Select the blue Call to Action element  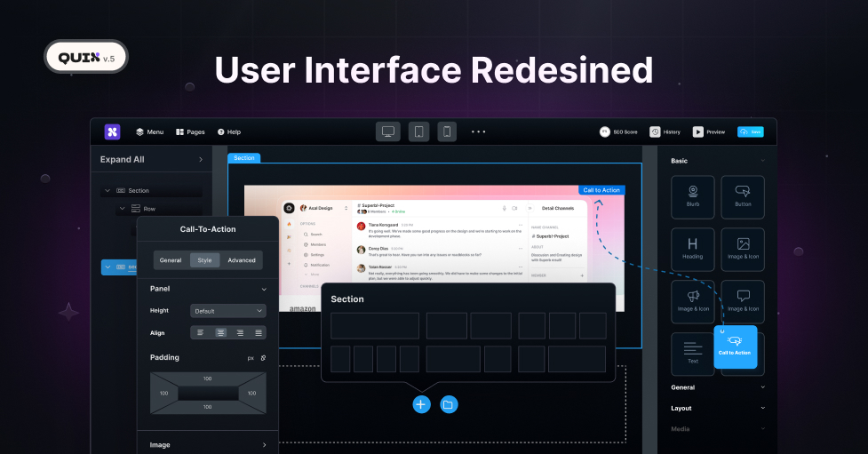pyautogui.click(x=735, y=347)
